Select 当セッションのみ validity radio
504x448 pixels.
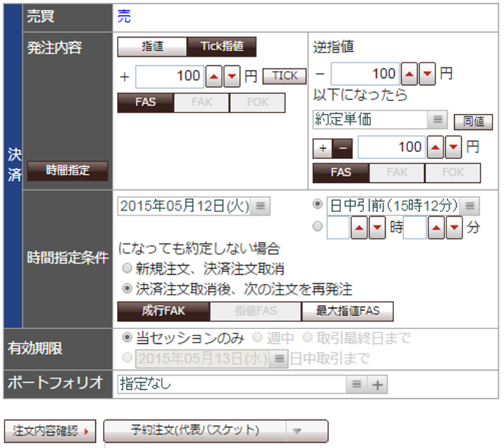click(x=127, y=337)
